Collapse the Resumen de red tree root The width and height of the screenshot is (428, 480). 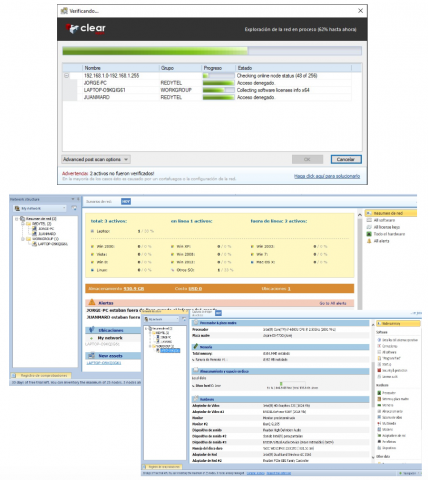click(17, 219)
